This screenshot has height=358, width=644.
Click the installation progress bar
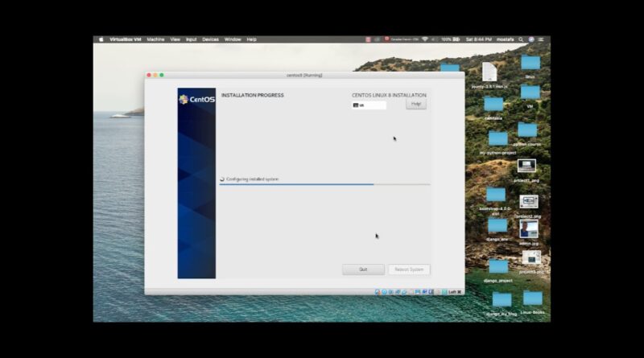pyautogui.click(x=324, y=185)
